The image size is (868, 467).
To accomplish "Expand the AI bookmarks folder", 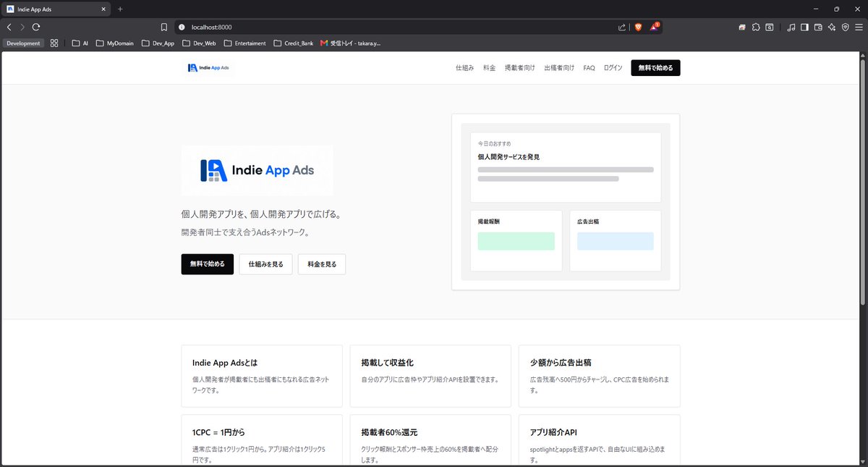I will (x=80, y=43).
